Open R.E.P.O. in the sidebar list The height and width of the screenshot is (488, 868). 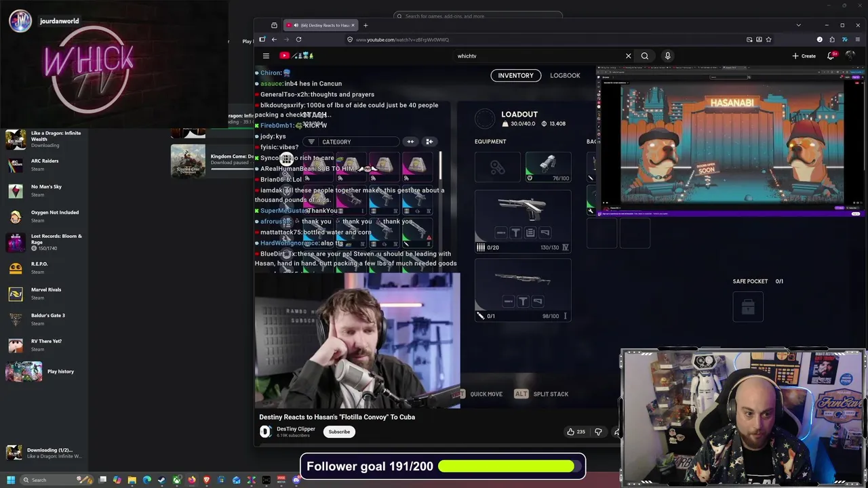43,268
